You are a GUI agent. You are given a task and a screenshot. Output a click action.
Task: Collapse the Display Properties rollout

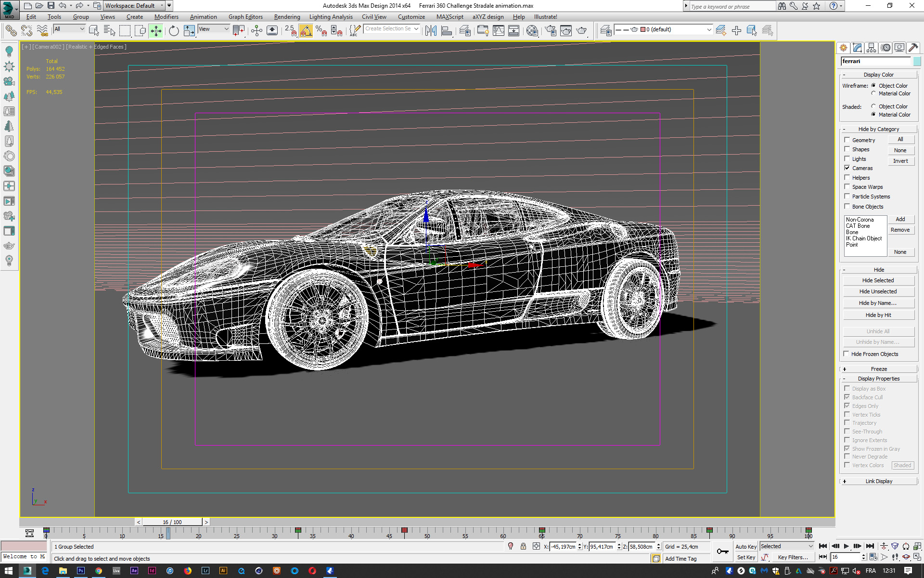click(x=879, y=379)
